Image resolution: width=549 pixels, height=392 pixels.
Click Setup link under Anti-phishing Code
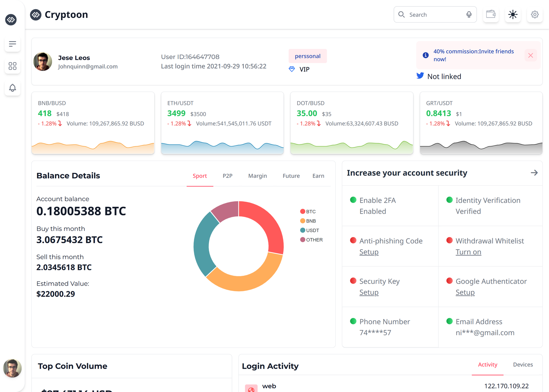click(369, 252)
